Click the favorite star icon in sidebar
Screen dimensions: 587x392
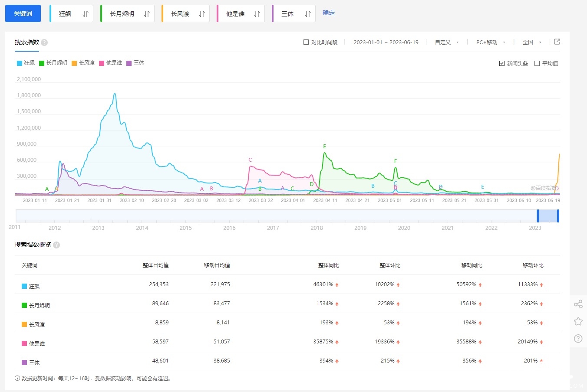tap(578, 321)
